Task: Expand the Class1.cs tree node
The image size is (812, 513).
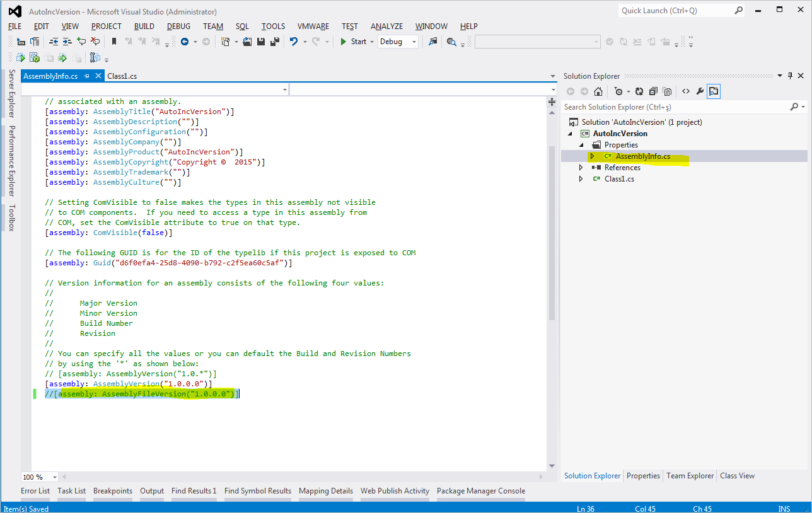Action: tap(581, 179)
